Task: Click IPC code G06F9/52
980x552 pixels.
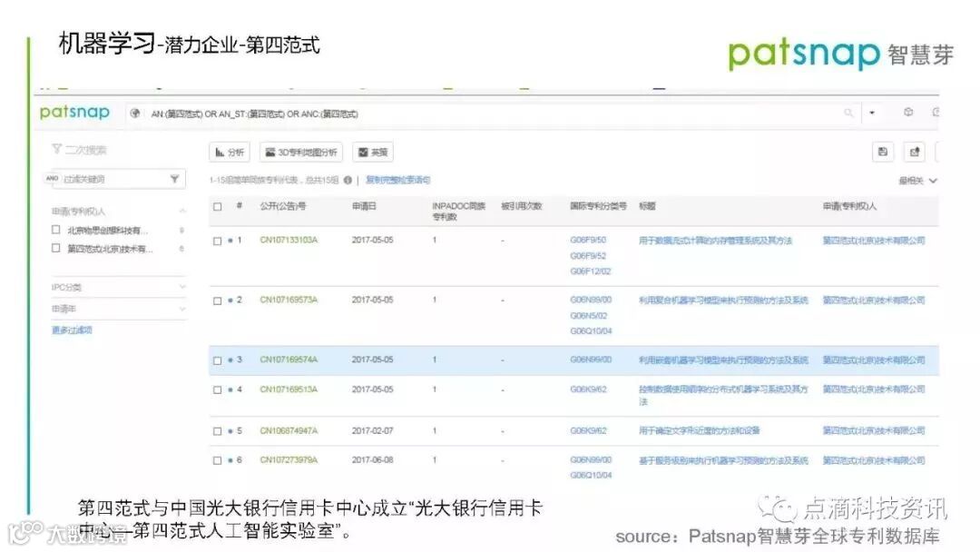Action: coord(588,256)
